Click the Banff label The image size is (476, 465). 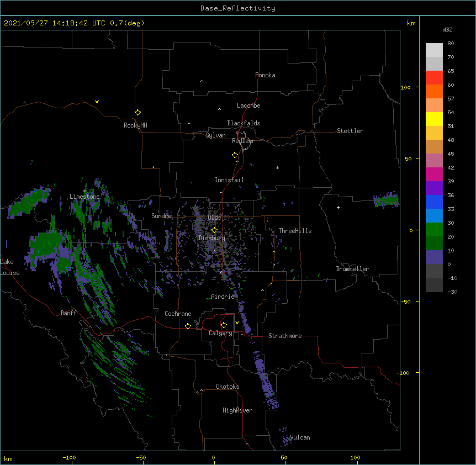tap(68, 313)
